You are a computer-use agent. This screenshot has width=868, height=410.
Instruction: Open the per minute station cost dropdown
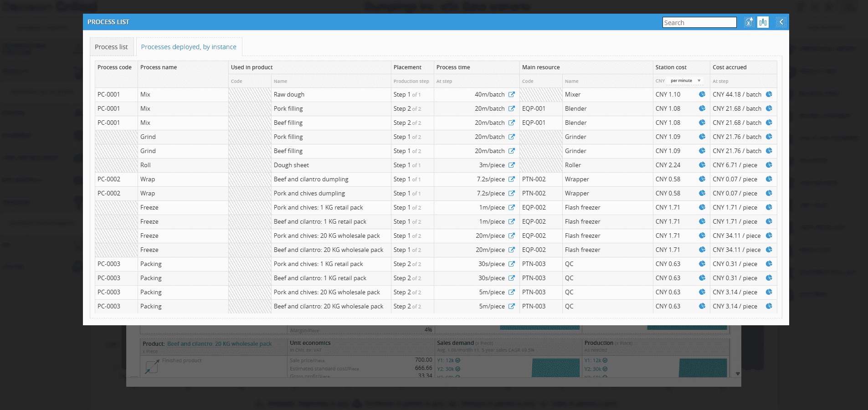point(685,81)
